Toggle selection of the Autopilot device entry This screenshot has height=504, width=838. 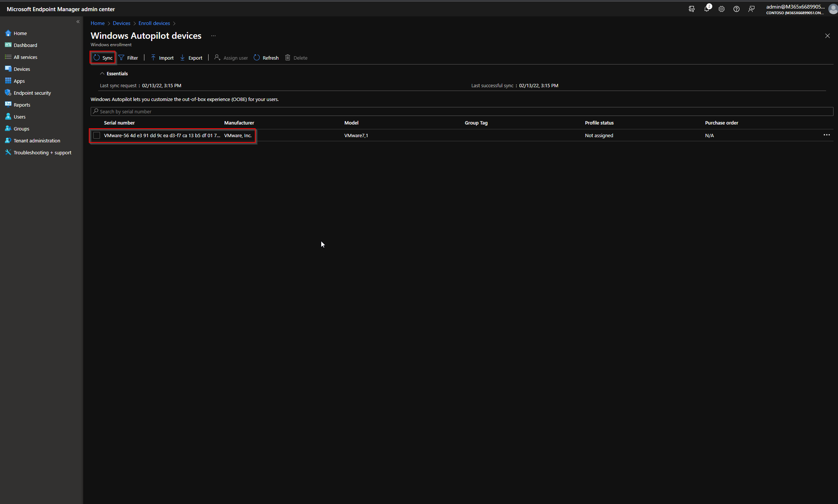pos(96,135)
